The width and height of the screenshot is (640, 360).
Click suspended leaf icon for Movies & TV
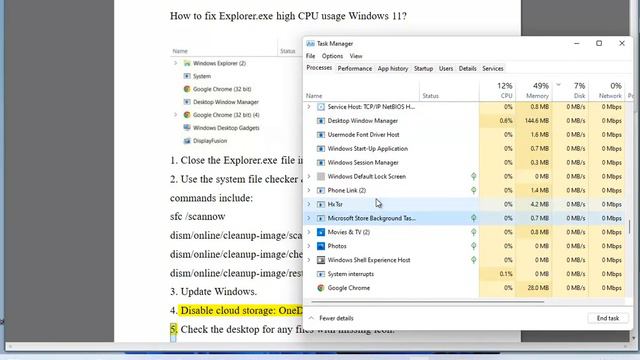pyautogui.click(x=473, y=232)
